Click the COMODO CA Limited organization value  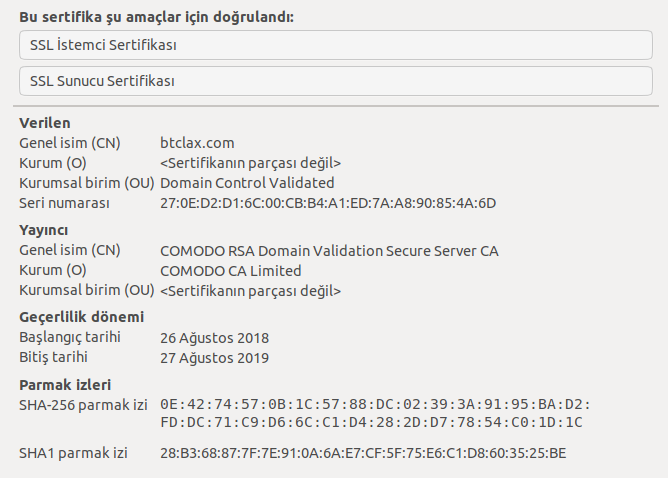pos(231,271)
